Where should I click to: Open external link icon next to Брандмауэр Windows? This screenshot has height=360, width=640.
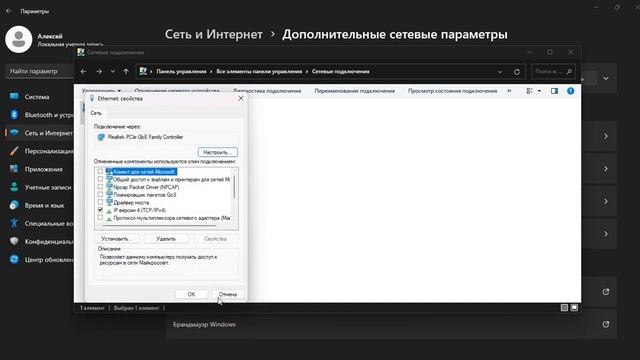[606, 324]
